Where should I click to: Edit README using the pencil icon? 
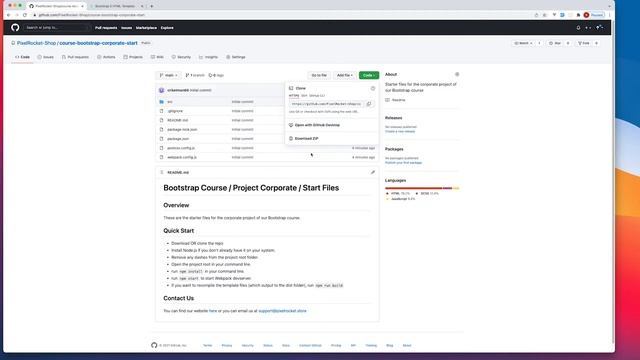click(x=373, y=172)
